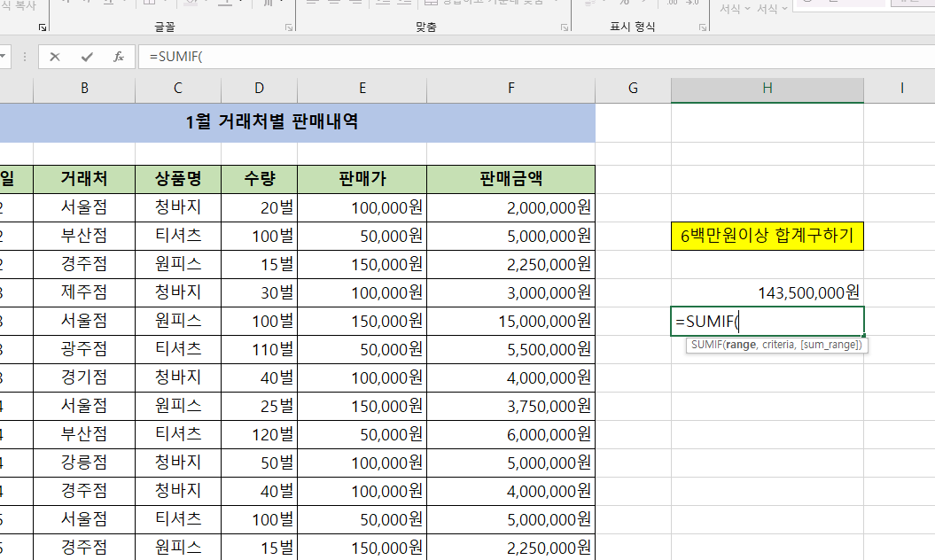935x560 pixels.
Task: Open the clipboard group dialog launcher
Action: point(43,27)
